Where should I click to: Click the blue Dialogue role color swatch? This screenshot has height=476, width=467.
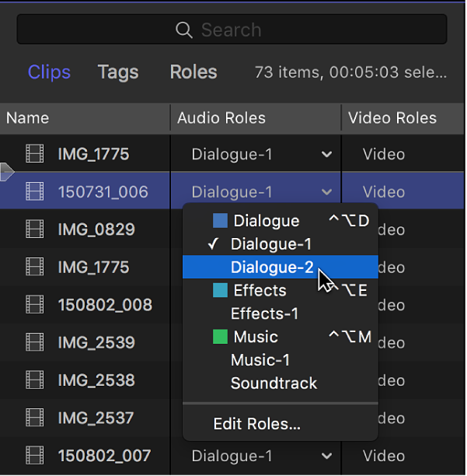[x=221, y=221]
